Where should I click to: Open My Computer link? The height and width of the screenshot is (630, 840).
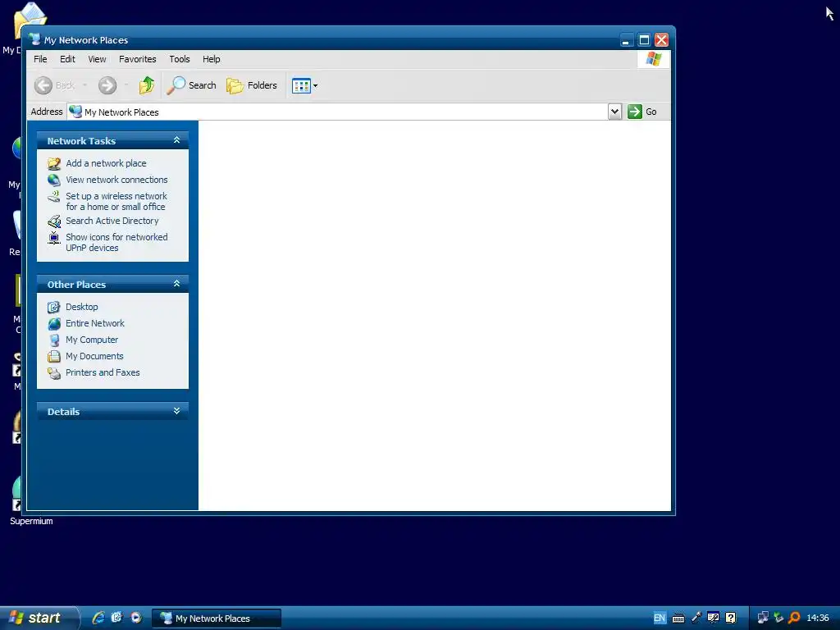[92, 340]
